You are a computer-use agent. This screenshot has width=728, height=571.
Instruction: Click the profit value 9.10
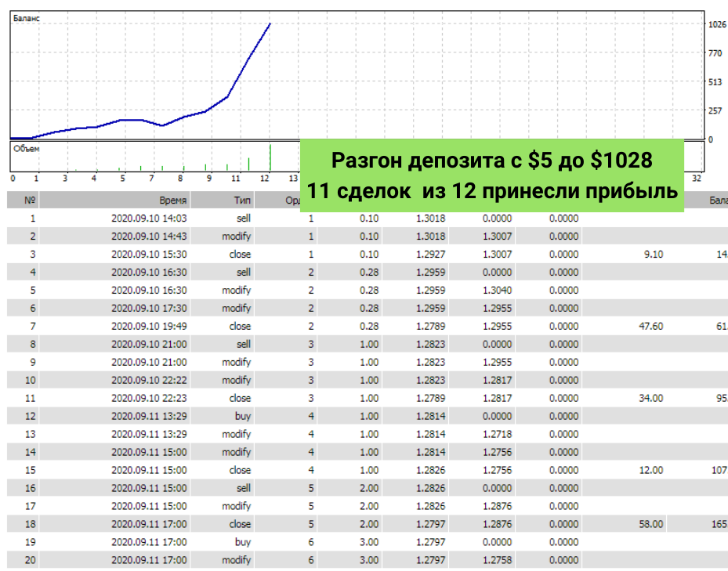pos(654,255)
